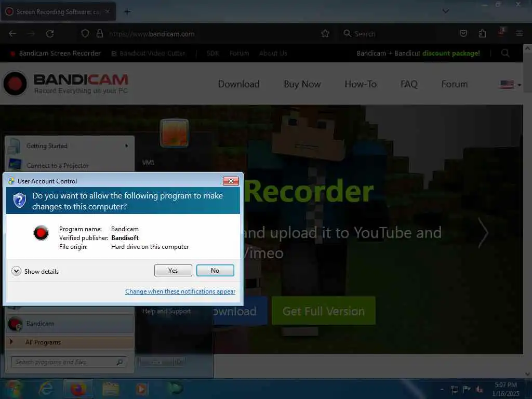532x399 pixels.
Task: Click the Pocket save icon
Action: (463, 34)
